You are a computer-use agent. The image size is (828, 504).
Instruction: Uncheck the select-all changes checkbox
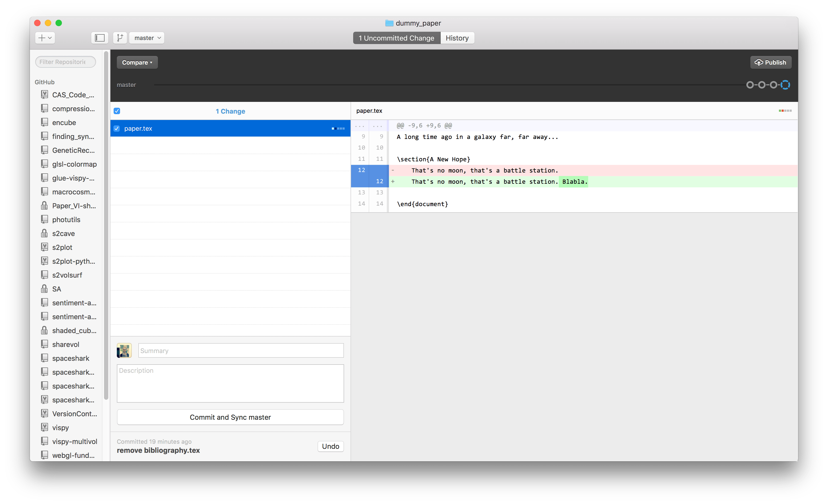117,111
